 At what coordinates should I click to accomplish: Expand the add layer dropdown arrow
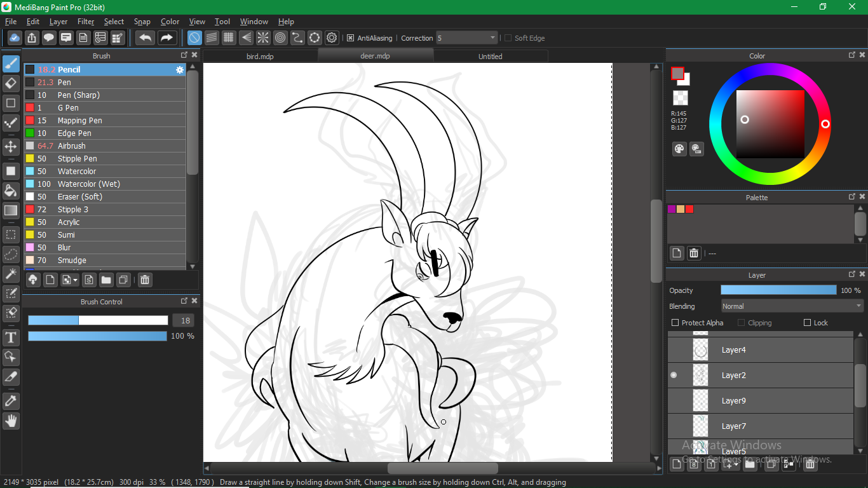(736, 464)
